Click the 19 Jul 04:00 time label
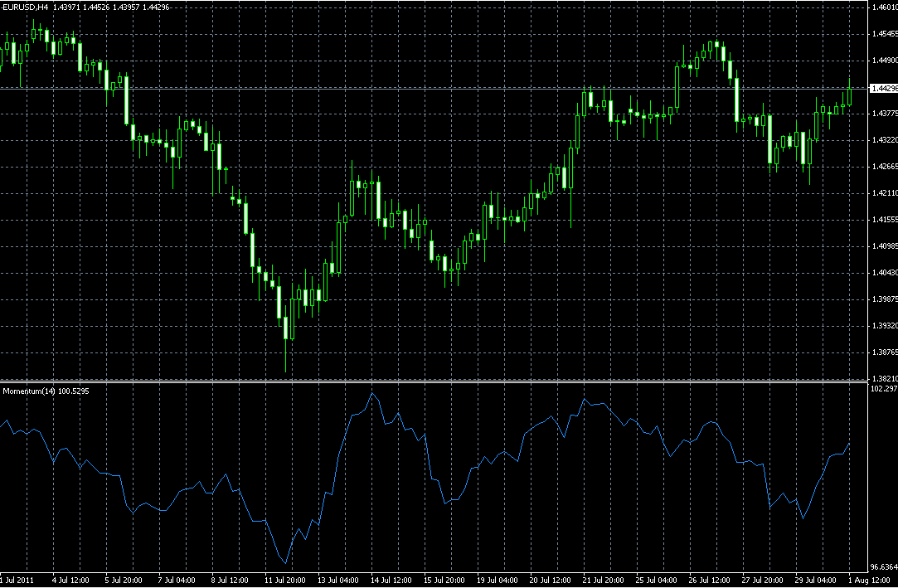This screenshot has width=898, height=588. [498, 580]
